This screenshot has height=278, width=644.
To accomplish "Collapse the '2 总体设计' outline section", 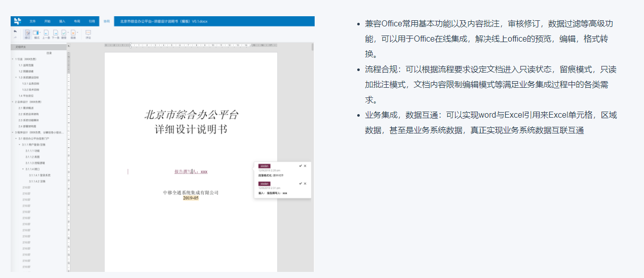I will [x=13, y=101].
